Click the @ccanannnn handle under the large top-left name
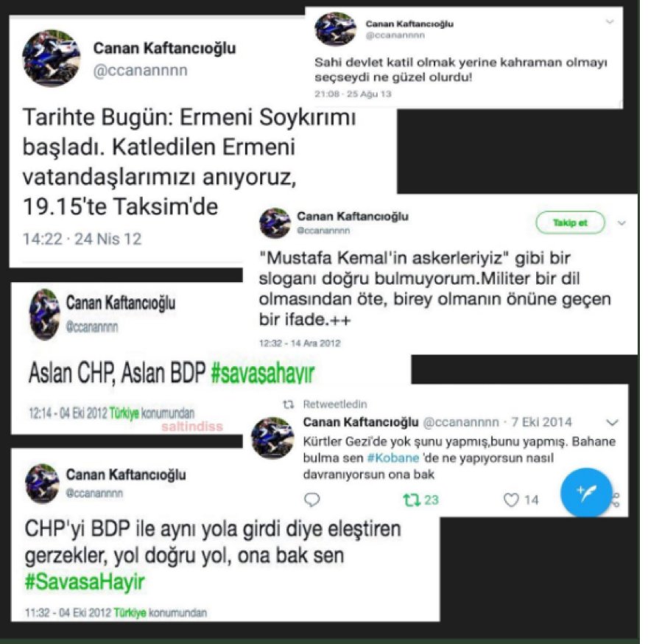This screenshot has height=644, width=648. click(140, 71)
